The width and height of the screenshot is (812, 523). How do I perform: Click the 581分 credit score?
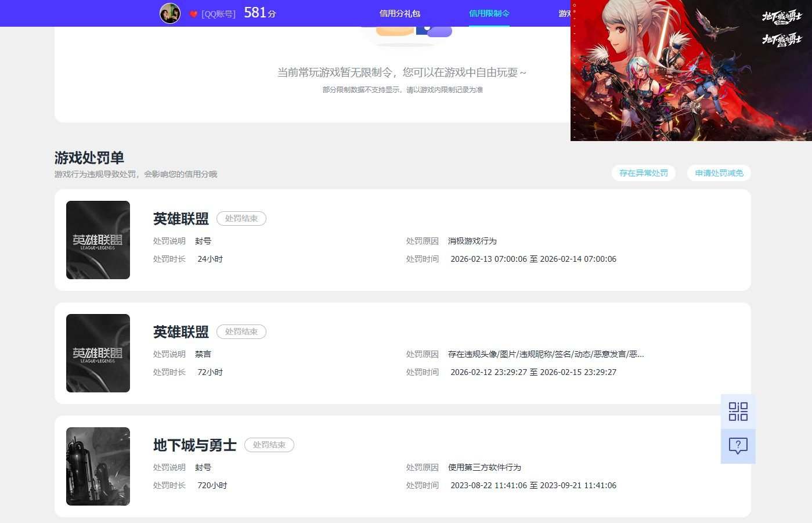pyautogui.click(x=260, y=13)
